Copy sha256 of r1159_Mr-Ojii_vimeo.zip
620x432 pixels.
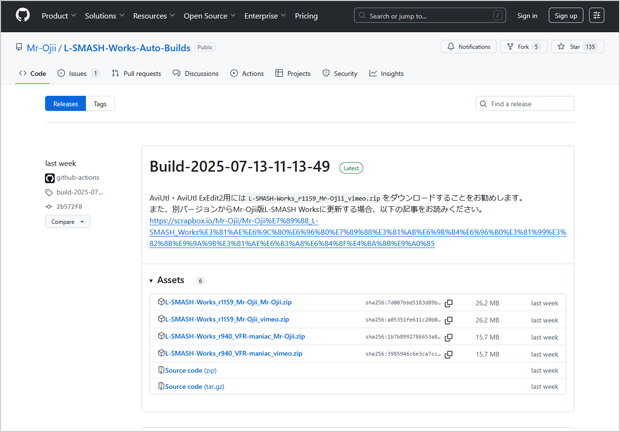[448, 320]
